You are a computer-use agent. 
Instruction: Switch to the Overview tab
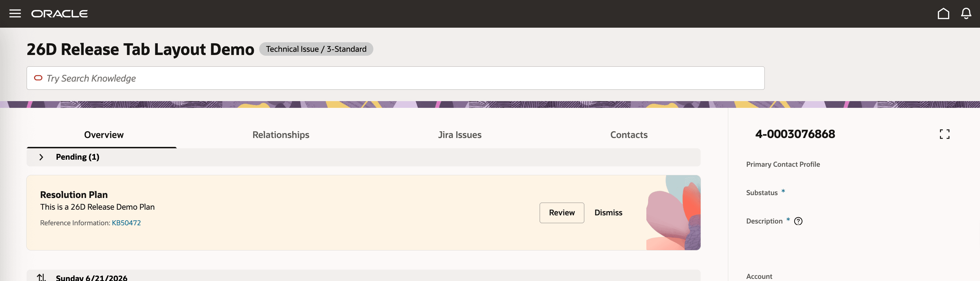point(104,135)
